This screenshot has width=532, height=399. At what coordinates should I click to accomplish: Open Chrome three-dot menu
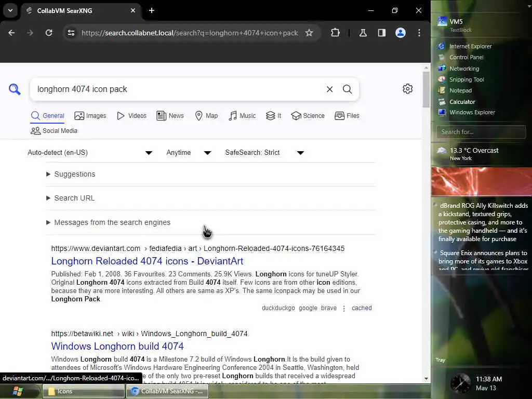pos(419,33)
